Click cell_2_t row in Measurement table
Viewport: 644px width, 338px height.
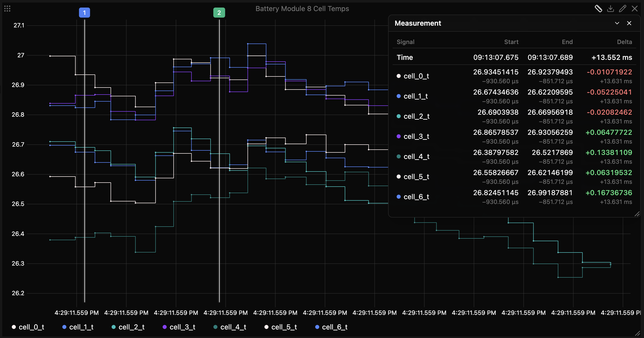(x=514, y=116)
